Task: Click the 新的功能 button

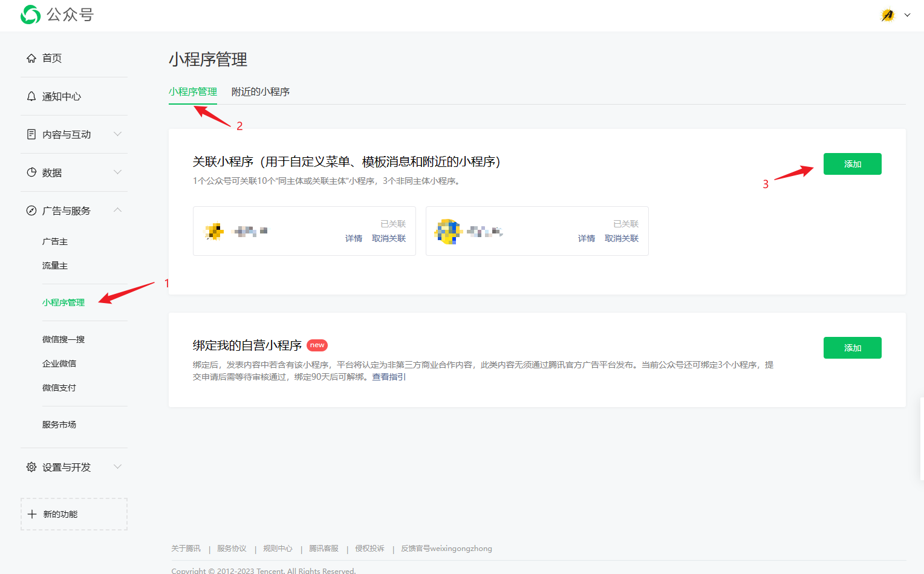Action: pyautogui.click(x=74, y=514)
